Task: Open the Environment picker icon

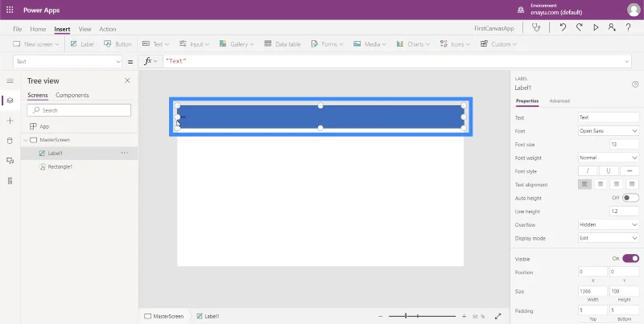Action: pyautogui.click(x=520, y=10)
